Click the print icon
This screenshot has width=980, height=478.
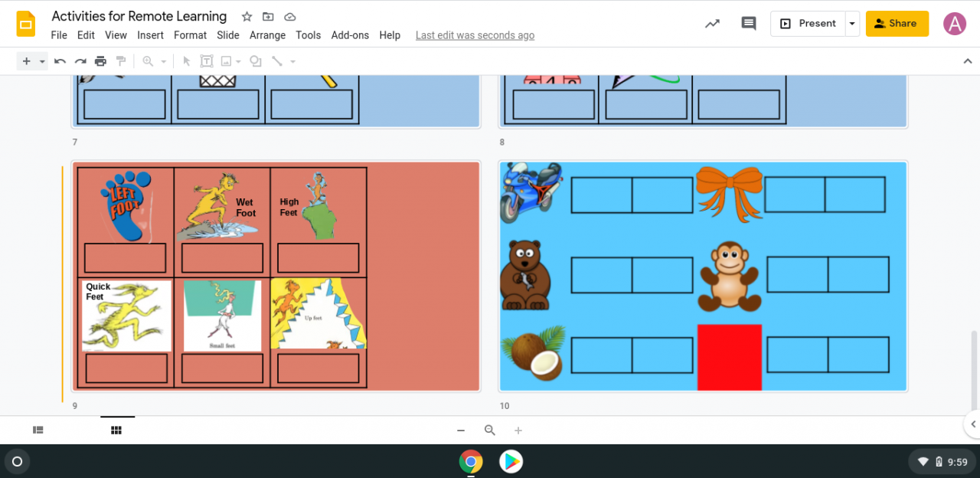(x=100, y=61)
